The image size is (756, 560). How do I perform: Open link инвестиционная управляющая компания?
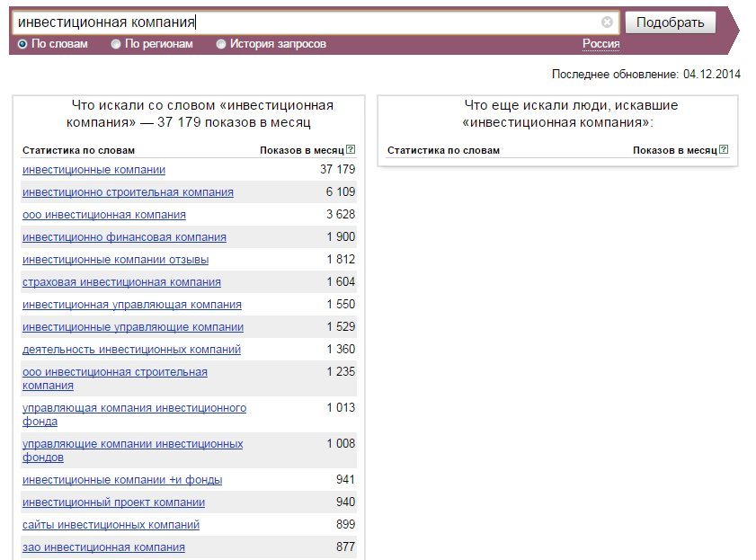point(132,305)
